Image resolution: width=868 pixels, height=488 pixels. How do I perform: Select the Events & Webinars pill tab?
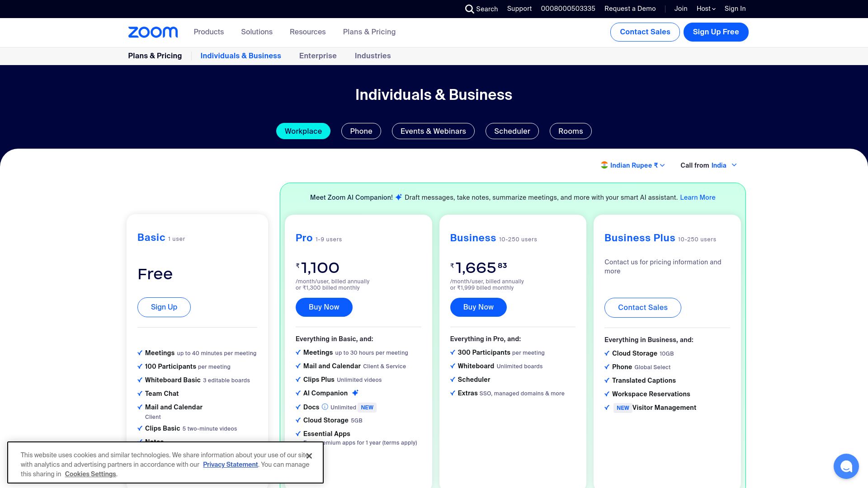pos(433,131)
